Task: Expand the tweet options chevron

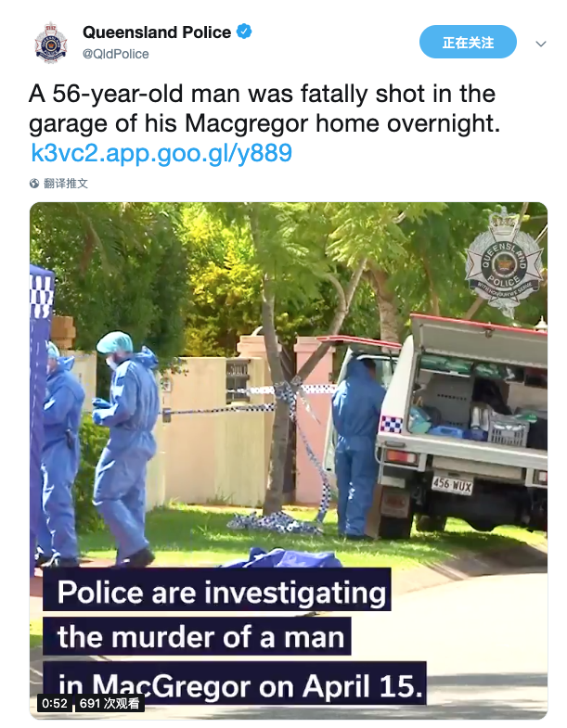Action: 540,44
